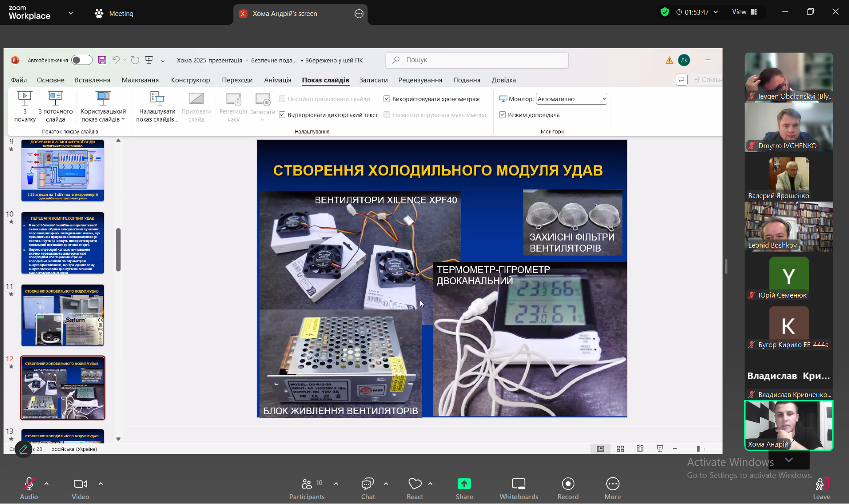Open Customize Quick Access Toolbar dropdown

(x=163, y=60)
